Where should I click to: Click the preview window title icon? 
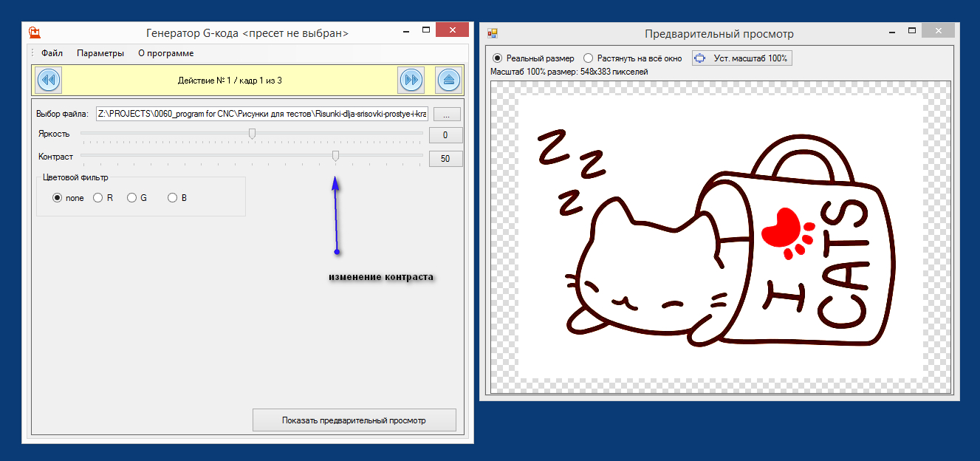493,33
